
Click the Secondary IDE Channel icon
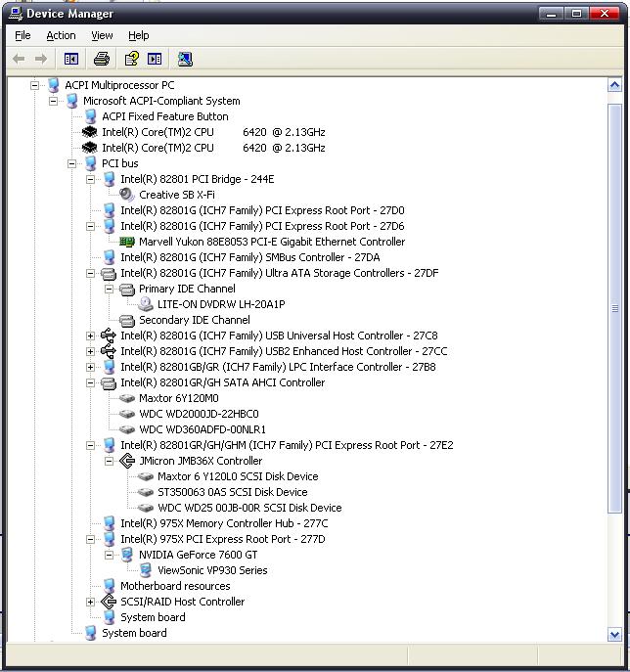point(127,321)
